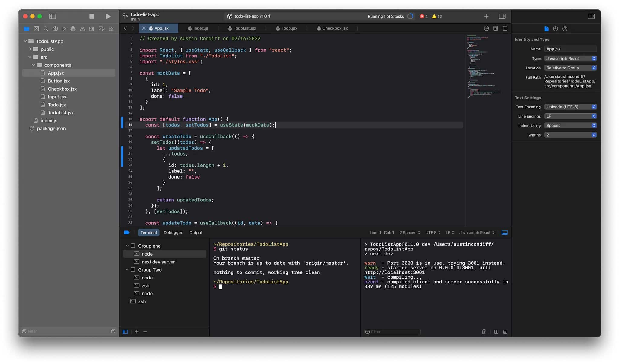Maximize the bottom terminal panel
Screen dimensions: 619x364
click(505, 332)
